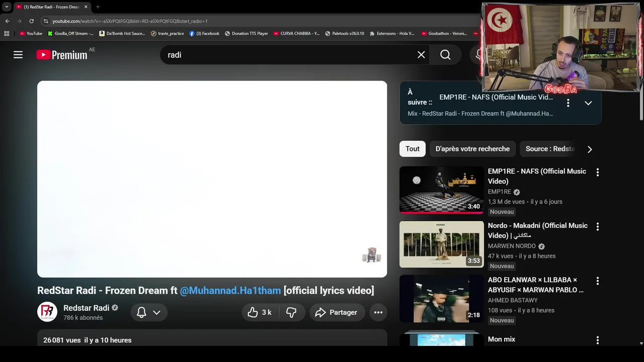Open the YouTube hamburger guide menu
The height and width of the screenshot is (362, 644).
point(18,55)
